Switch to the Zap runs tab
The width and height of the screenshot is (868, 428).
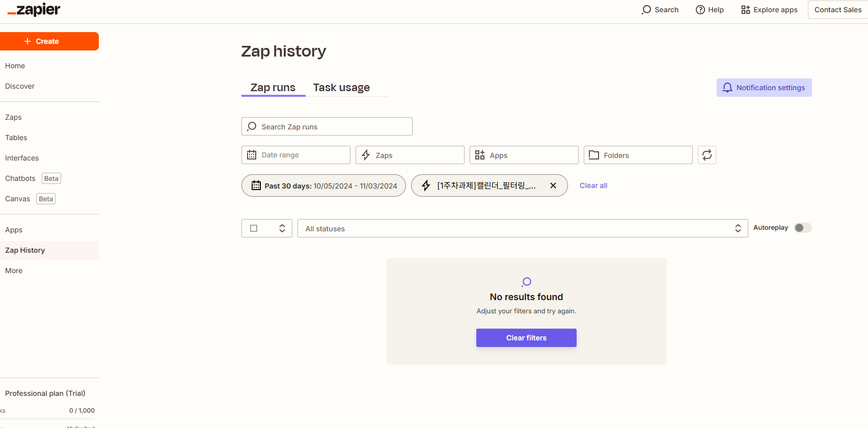coord(273,88)
